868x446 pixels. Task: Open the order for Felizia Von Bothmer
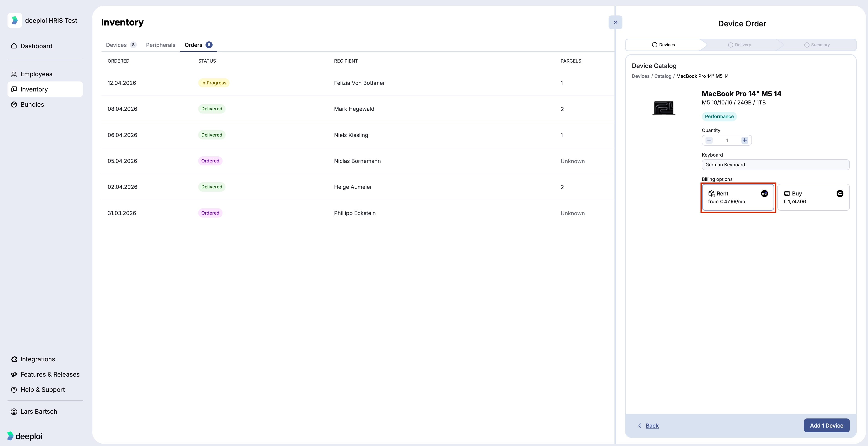pyautogui.click(x=358, y=83)
